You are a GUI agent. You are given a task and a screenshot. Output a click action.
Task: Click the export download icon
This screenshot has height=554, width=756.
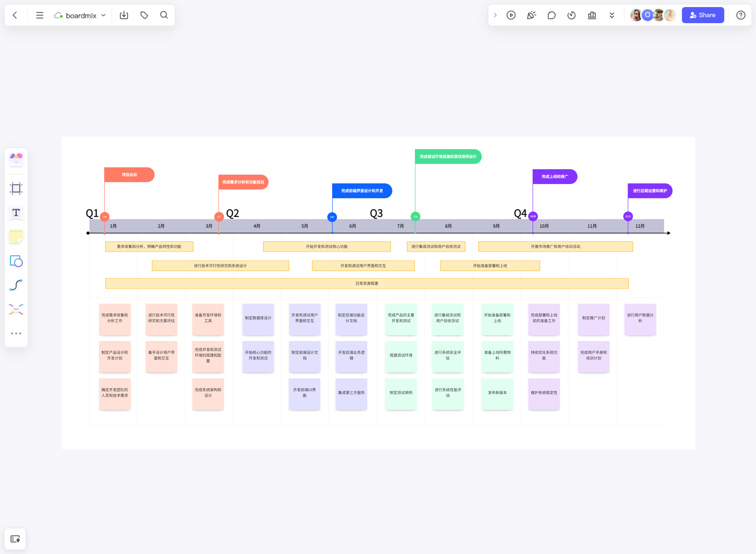[124, 15]
